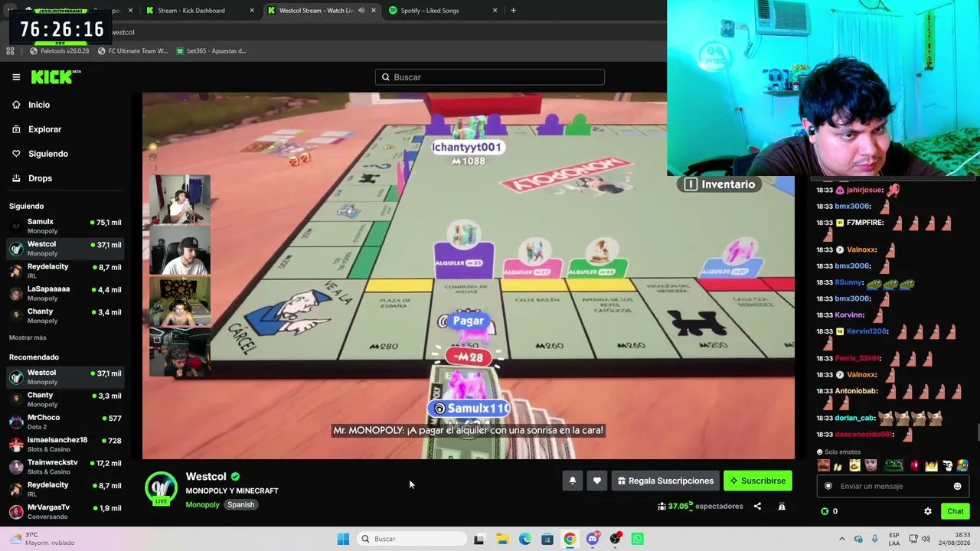Open Discord from taskbar

[x=593, y=539]
